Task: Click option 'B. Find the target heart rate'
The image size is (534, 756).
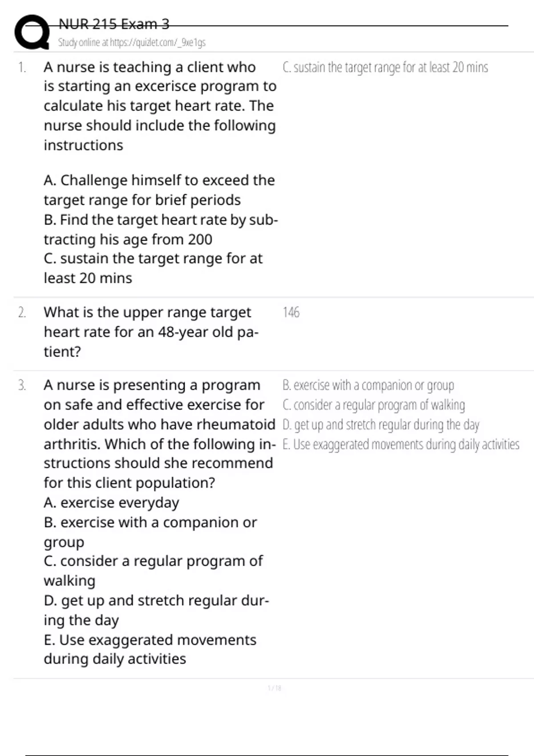Action: (161, 229)
